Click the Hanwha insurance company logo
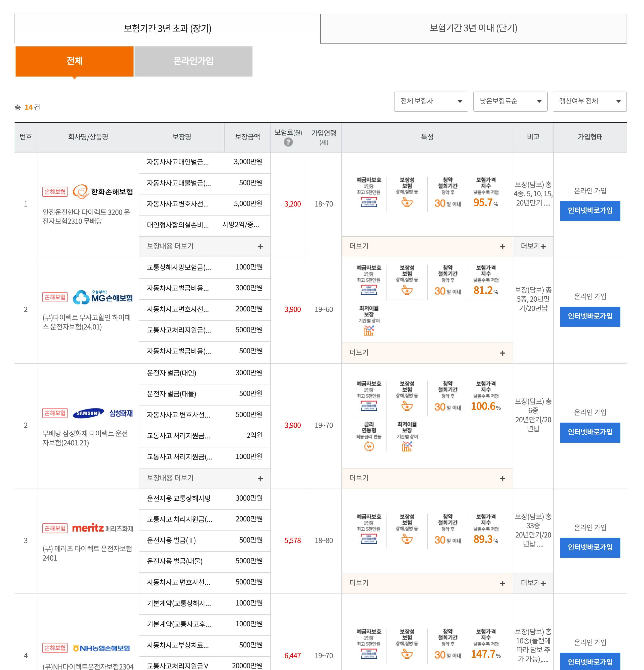 (x=103, y=192)
